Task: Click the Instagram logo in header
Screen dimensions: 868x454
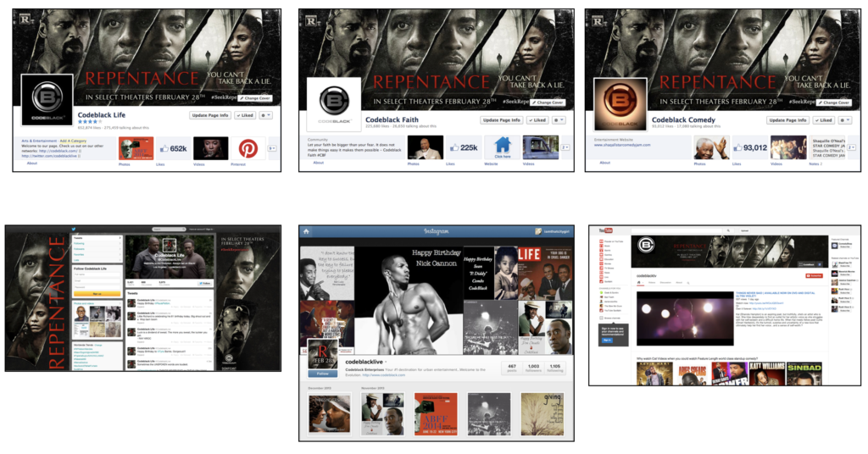Action: tap(437, 231)
